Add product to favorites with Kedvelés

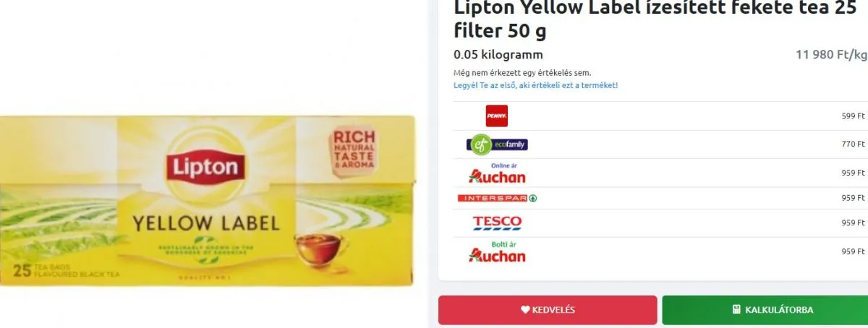click(x=548, y=310)
